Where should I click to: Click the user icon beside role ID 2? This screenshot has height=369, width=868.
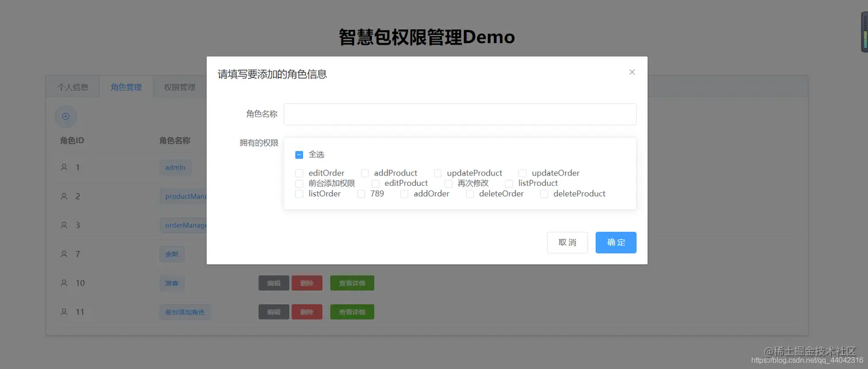coord(64,196)
